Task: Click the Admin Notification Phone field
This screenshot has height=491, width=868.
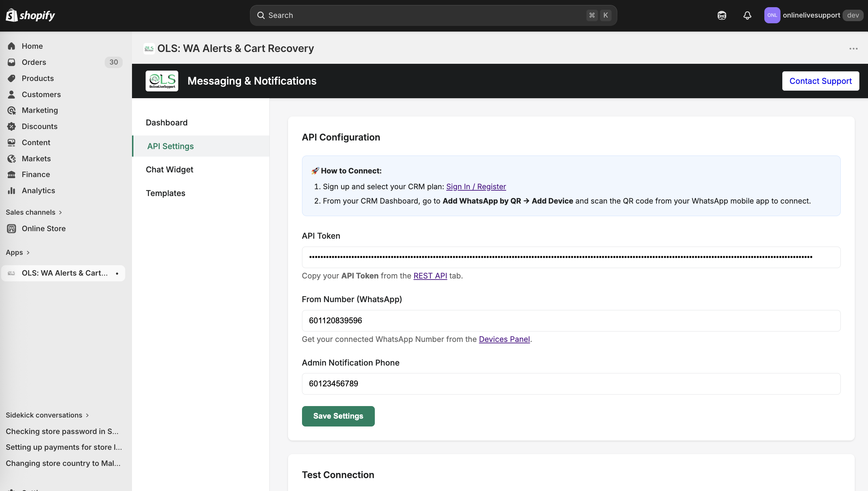Action: click(571, 384)
